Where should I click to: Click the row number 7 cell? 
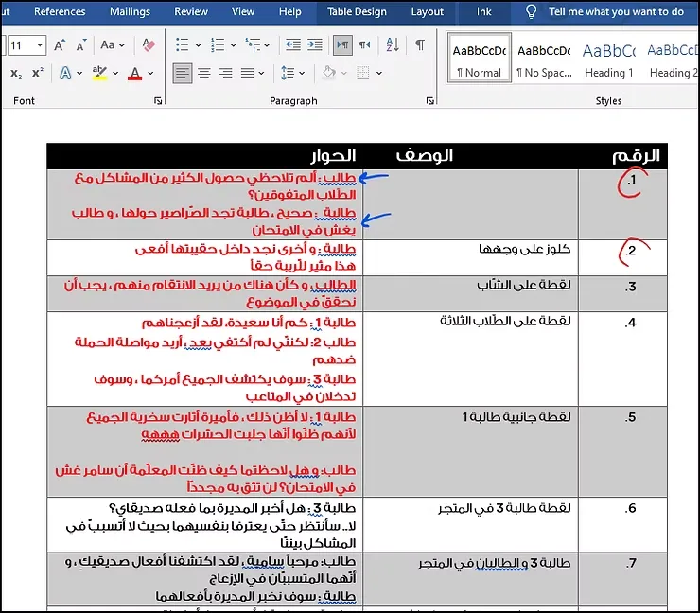tap(622, 578)
